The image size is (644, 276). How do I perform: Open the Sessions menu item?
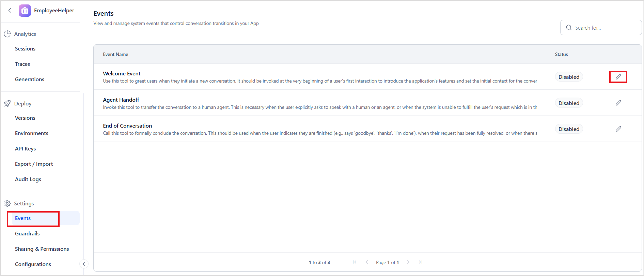(25, 49)
